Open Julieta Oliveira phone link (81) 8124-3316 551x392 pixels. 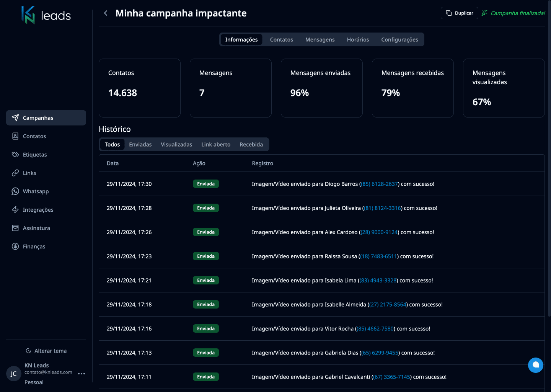[383, 208]
